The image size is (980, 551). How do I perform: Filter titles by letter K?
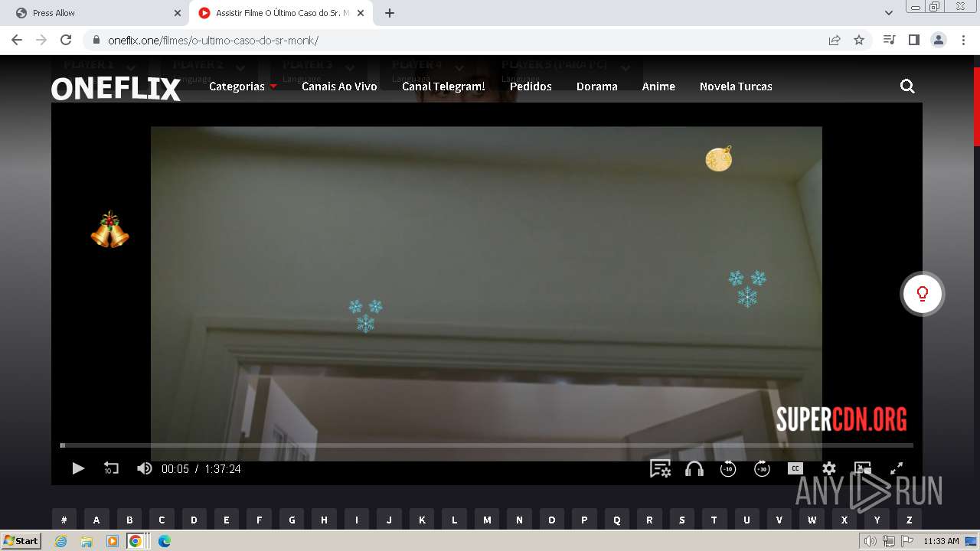click(422, 520)
